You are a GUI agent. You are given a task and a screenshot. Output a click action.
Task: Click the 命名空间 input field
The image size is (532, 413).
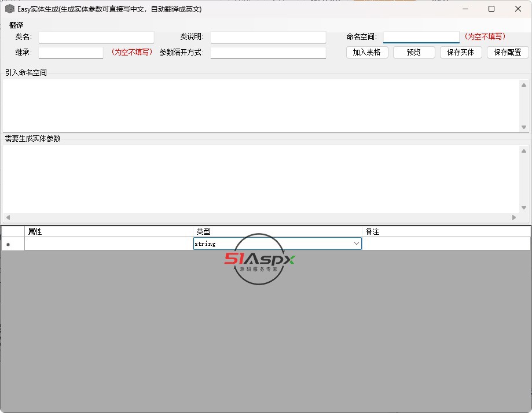click(x=421, y=37)
